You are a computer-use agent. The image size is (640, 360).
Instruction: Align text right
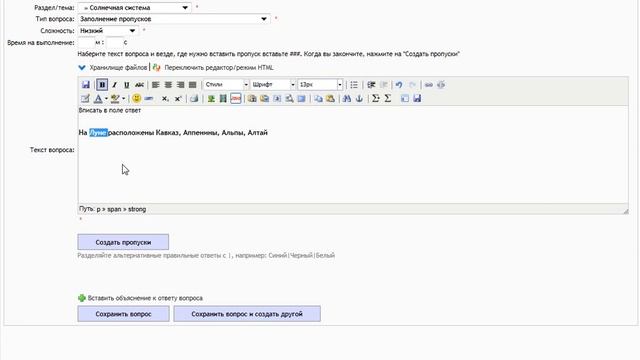click(180, 84)
